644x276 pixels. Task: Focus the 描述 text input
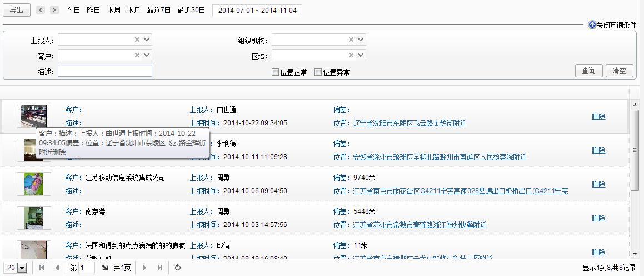tap(105, 71)
